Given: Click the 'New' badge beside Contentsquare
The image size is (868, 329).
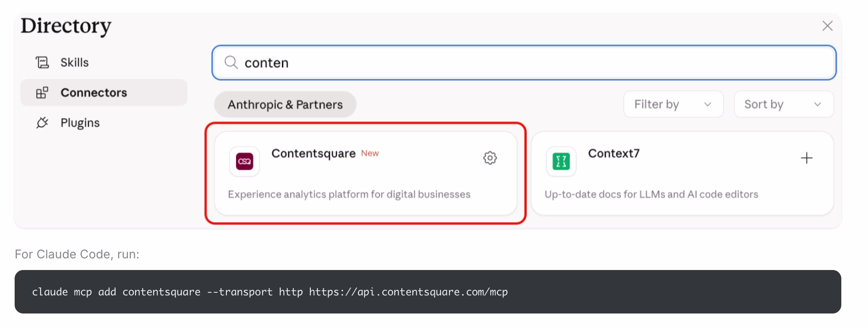Looking at the screenshot, I should point(370,153).
